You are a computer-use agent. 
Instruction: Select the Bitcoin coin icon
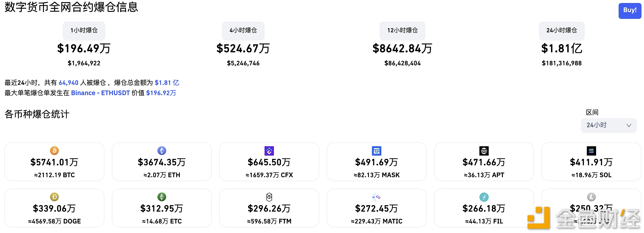tap(54, 150)
